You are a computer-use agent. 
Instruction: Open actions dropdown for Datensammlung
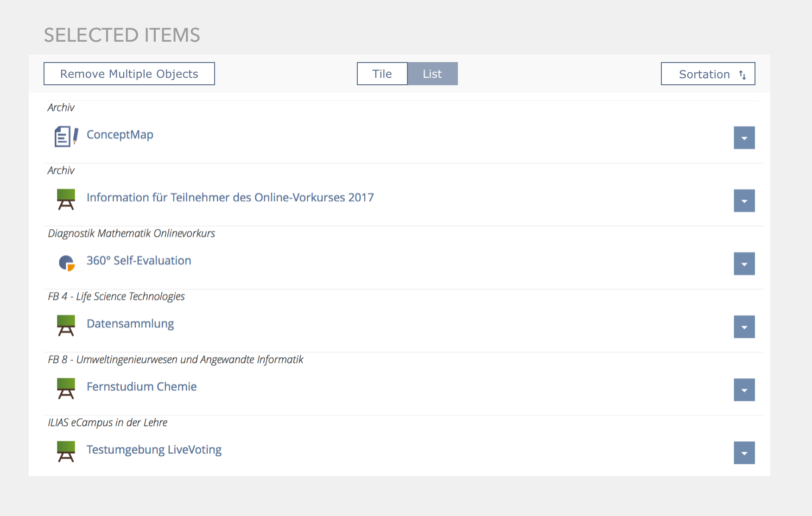pos(744,327)
